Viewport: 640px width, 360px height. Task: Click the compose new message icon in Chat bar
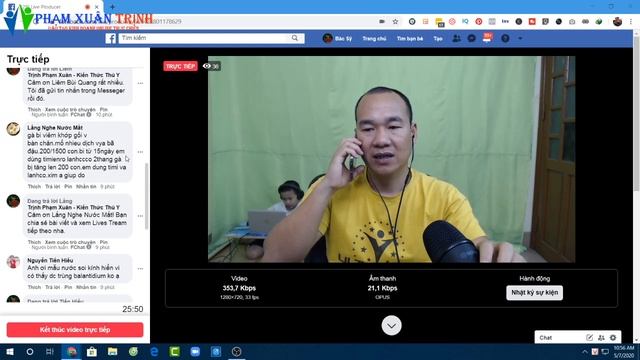click(x=589, y=338)
